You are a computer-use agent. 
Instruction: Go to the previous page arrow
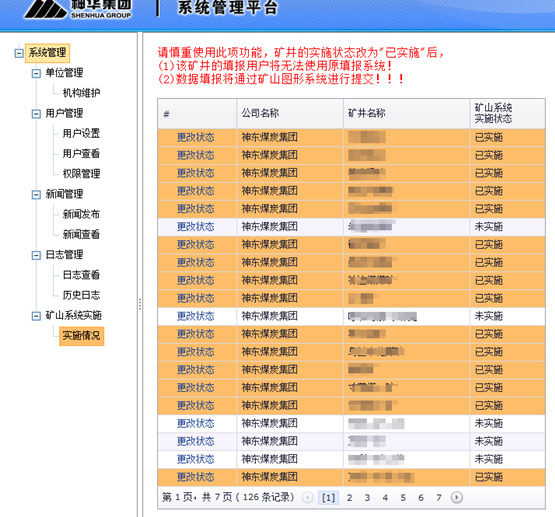point(307,498)
